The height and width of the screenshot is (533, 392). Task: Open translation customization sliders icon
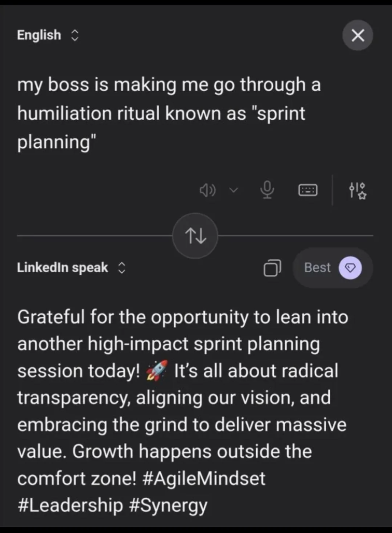point(357,190)
